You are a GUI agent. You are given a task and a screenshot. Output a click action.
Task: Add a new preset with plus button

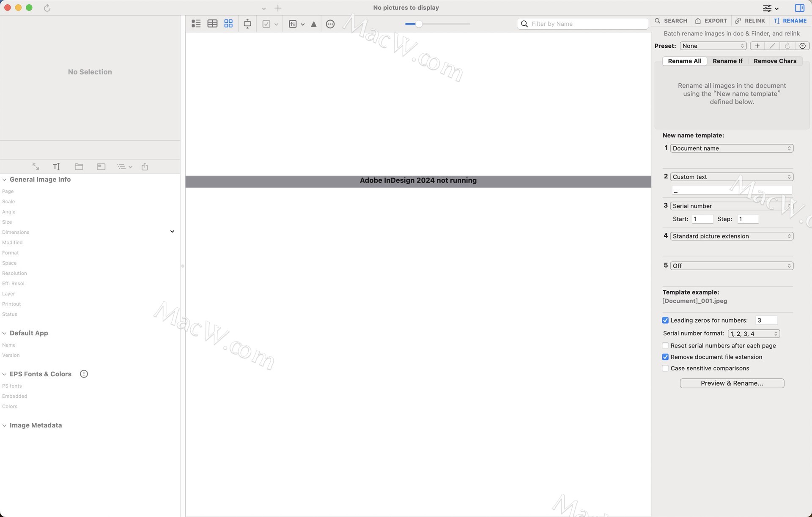pos(757,46)
